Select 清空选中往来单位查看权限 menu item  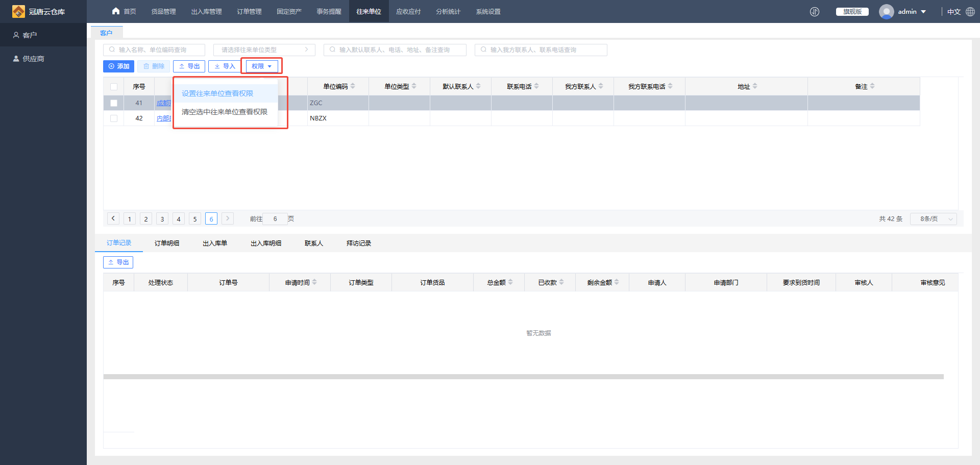click(x=226, y=112)
